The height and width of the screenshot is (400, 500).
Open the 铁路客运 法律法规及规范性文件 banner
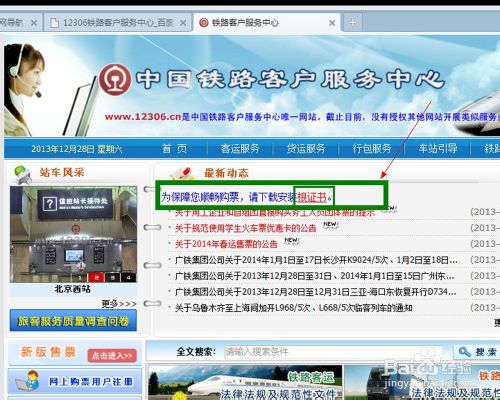[245, 382]
